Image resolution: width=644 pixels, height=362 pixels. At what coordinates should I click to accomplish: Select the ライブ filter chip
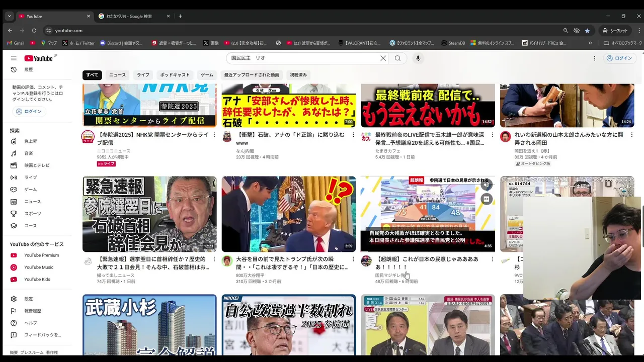(143, 75)
